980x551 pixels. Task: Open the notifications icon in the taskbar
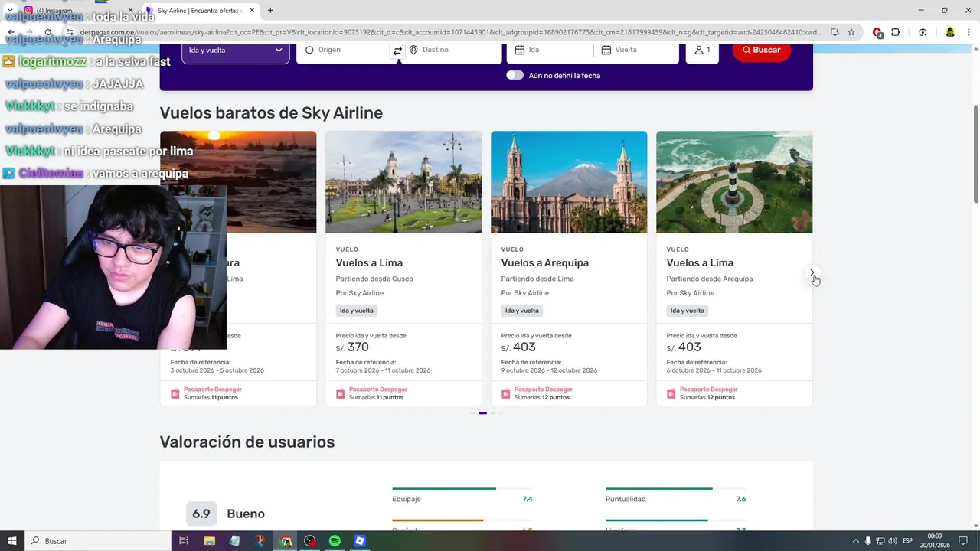click(x=963, y=541)
